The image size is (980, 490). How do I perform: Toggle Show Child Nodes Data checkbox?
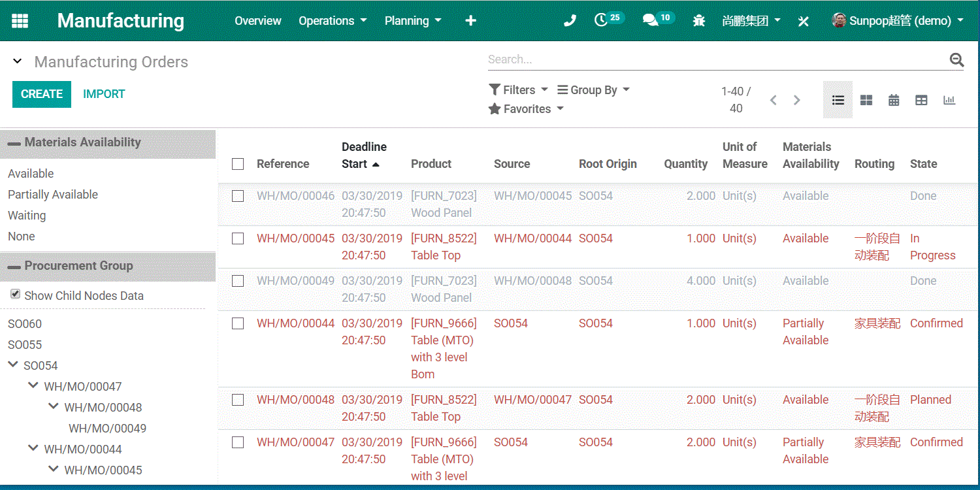(16, 295)
